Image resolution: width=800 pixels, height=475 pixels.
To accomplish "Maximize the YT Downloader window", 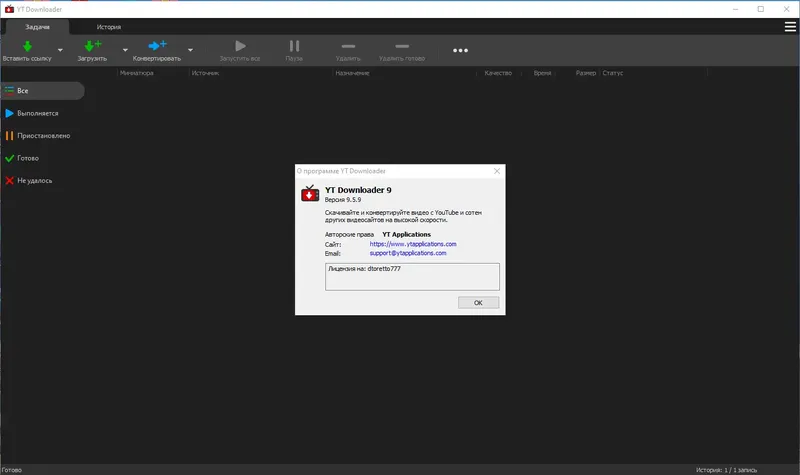I will pyautogui.click(x=761, y=9).
